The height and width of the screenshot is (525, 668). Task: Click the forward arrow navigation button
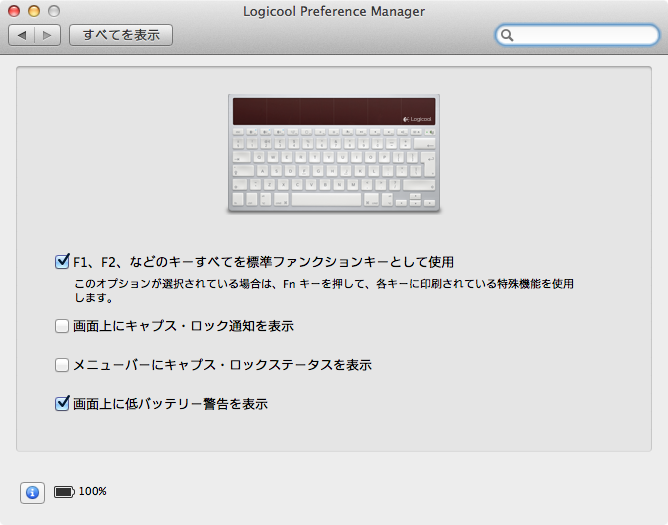pos(47,35)
